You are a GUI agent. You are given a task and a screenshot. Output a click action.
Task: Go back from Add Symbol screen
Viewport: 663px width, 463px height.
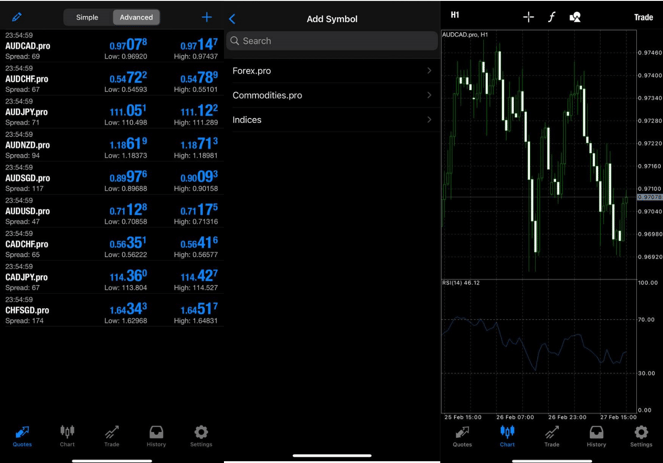[232, 19]
